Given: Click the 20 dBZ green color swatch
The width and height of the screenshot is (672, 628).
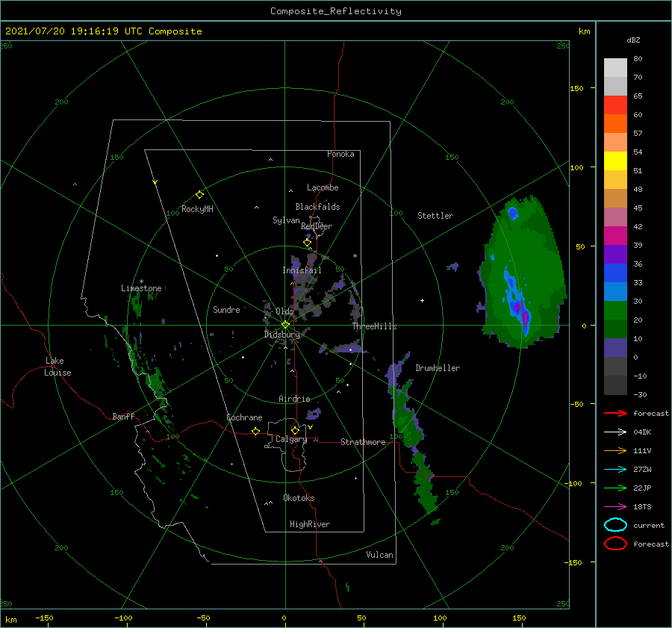Looking at the screenshot, I should coord(615,329).
